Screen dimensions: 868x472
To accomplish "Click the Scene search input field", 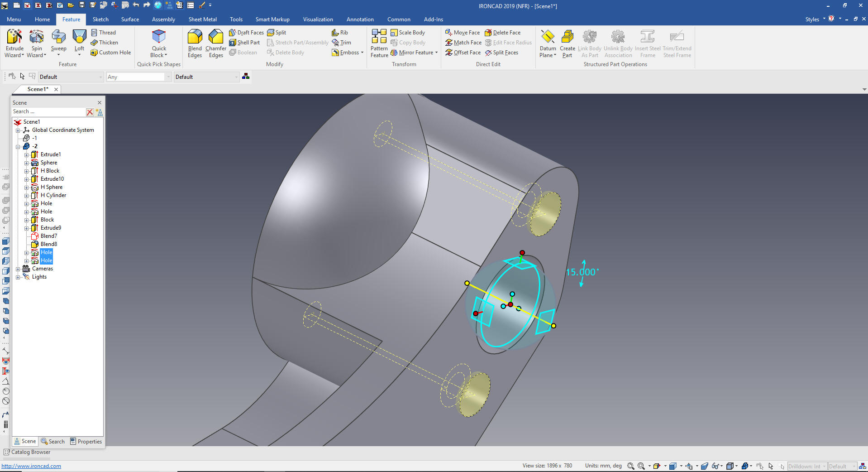I will [x=48, y=112].
